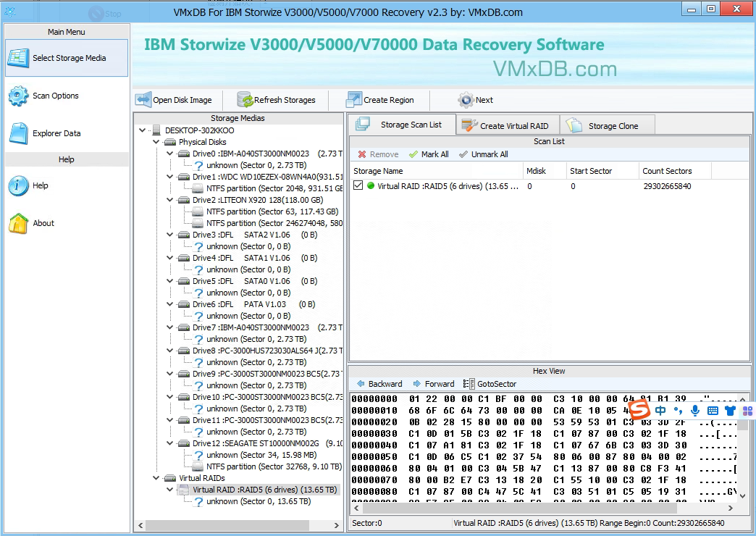This screenshot has height=536, width=756.
Task: Select Drive9 PC-3000ST3000NM0023 disk icon
Action: click(184, 374)
